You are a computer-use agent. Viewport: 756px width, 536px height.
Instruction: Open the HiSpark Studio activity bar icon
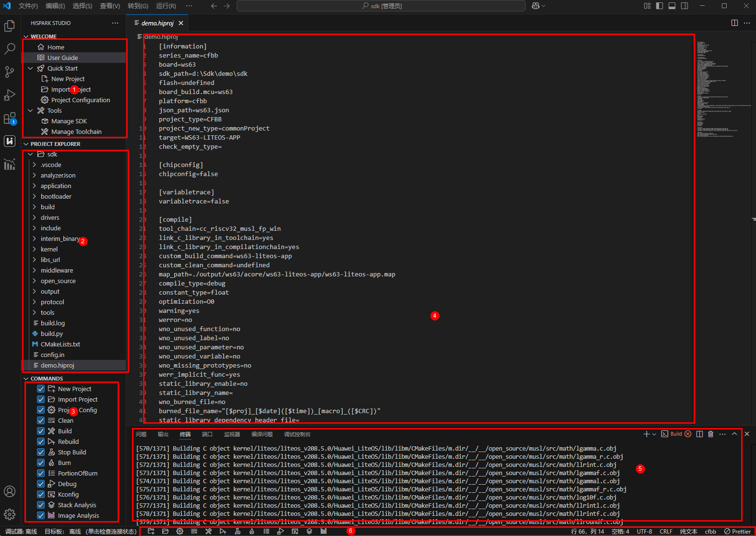tap(10, 141)
